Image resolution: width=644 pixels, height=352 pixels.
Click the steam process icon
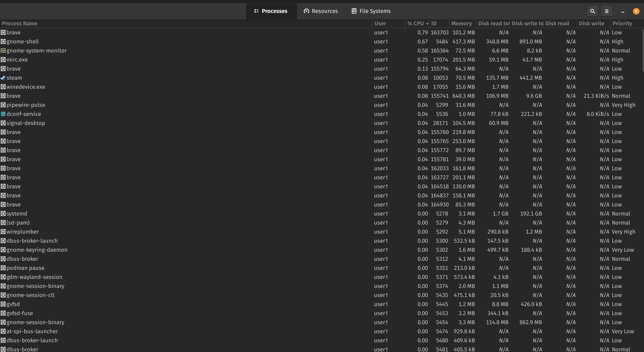click(3, 78)
